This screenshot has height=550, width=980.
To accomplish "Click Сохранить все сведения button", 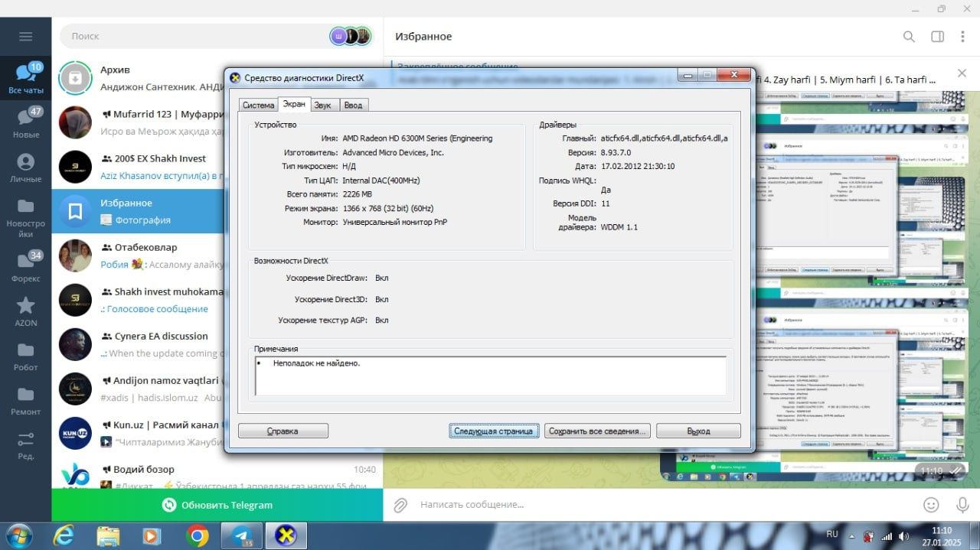I will 597,431.
